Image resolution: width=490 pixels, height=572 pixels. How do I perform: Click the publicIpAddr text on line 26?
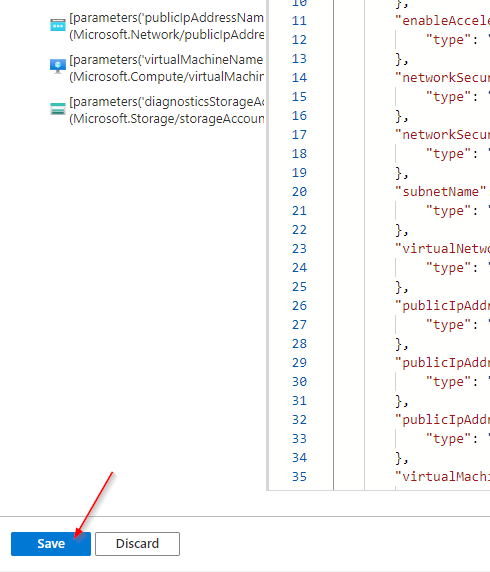[442, 305]
